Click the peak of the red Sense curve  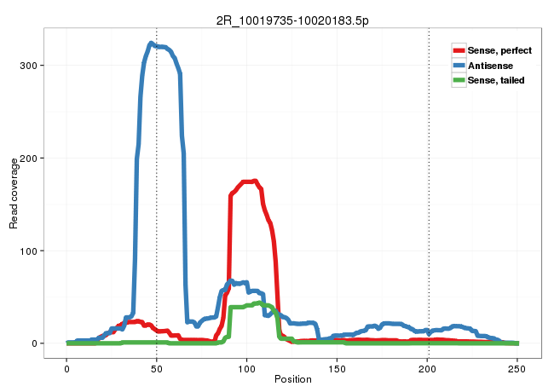(254, 181)
